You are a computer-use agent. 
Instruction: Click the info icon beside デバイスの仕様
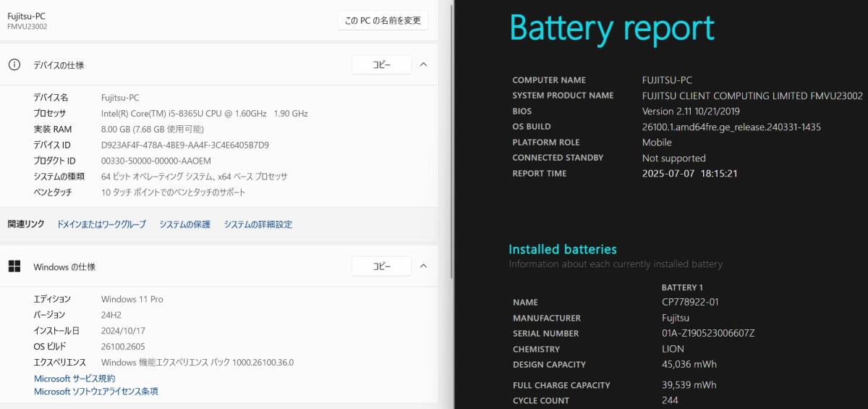pos(14,64)
